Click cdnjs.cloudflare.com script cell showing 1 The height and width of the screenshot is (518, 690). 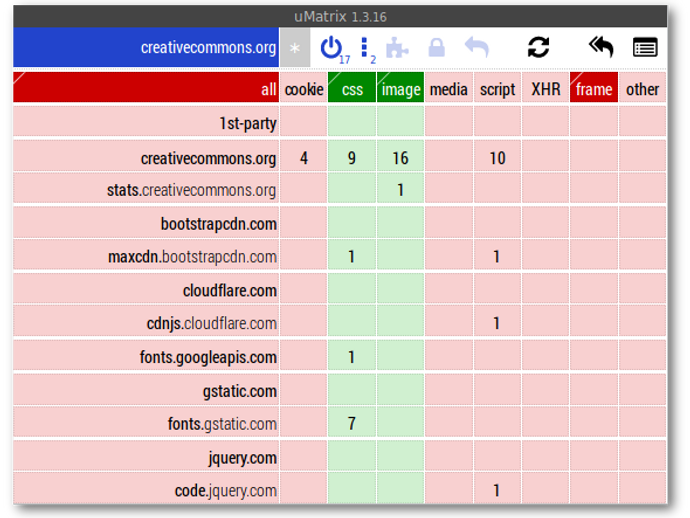[x=497, y=321]
